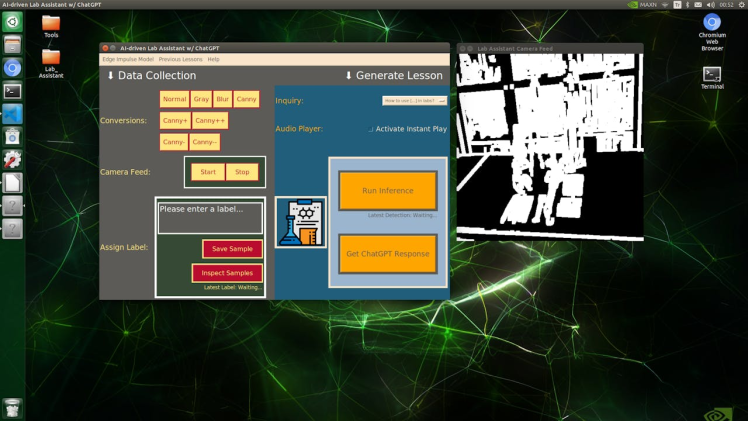748x421 pixels.
Task: Open blank document icon in dock
Action: click(x=12, y=183)
